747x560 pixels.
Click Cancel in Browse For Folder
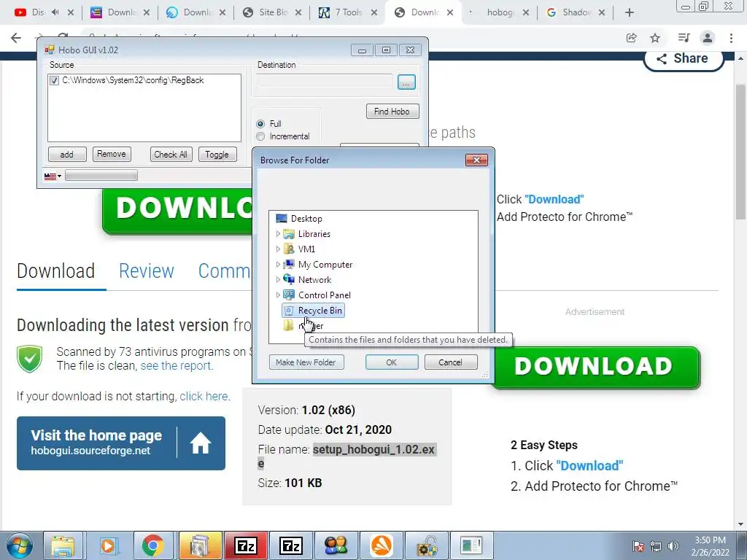coord(450,362)
